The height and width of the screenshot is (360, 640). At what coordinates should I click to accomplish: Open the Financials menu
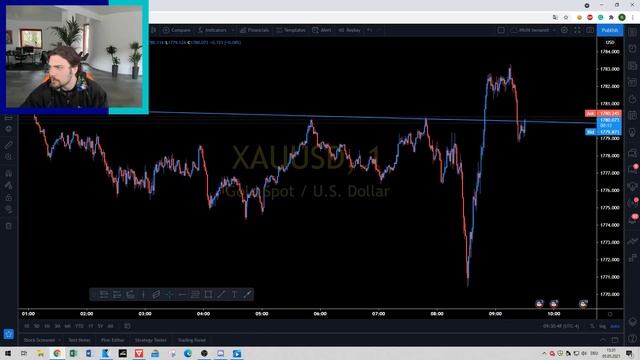click(254, 30)
